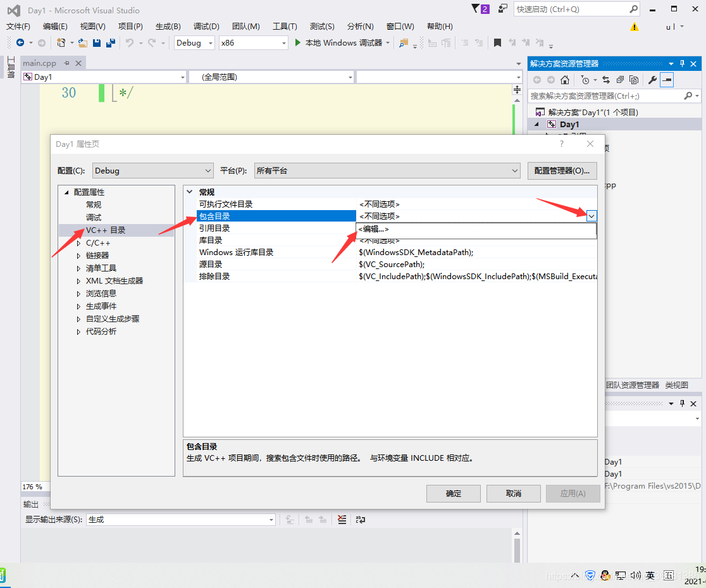706x588 pixels.
Task: Click the yellow warning triangle icon
Action: pyautogui.click(x=634, y=27)
